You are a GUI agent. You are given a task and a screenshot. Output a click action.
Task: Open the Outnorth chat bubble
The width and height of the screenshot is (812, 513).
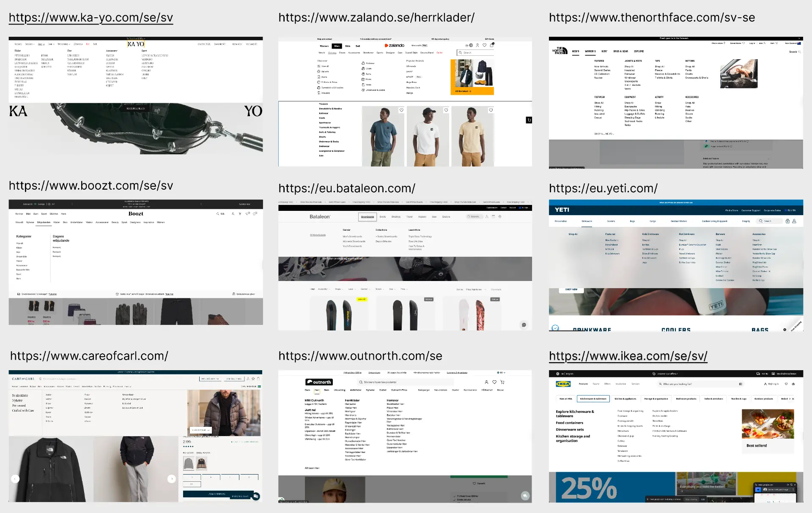(525, 496)
